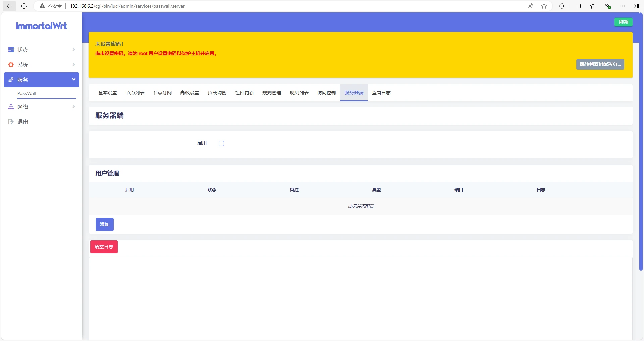Screen dimensions: 644x341
Task: Open the 规则管理 tab
Action: [272, 93]
